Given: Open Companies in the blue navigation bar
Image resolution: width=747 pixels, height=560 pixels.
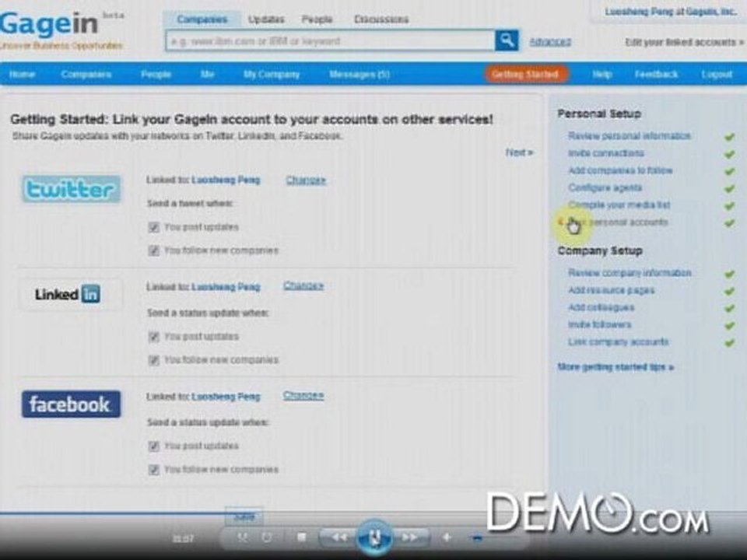Looking at the screenshot, I should coord(86,75).
